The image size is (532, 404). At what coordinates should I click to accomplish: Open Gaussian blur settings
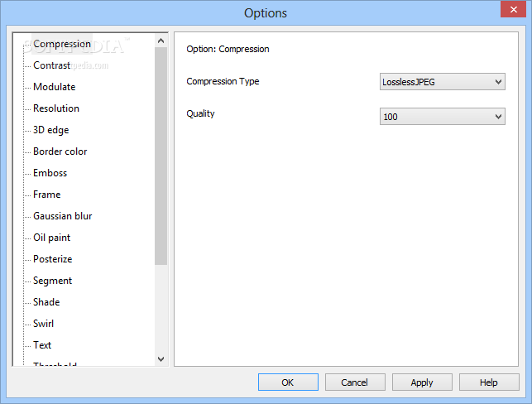(x=62, y=216)
